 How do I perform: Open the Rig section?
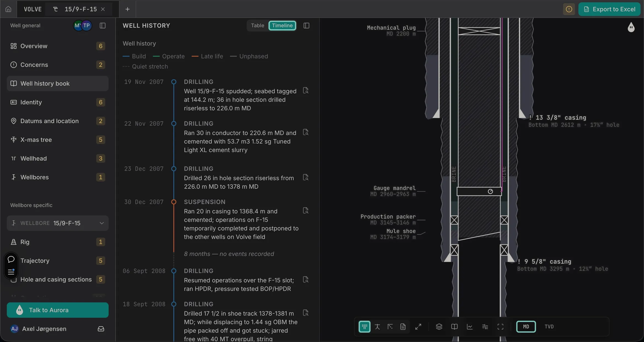(x=58, y=242)
